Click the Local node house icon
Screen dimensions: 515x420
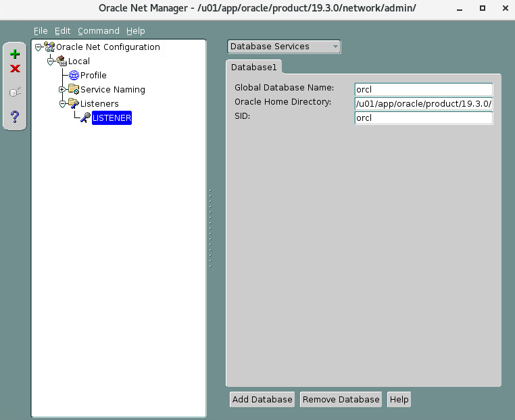(62, 61)
